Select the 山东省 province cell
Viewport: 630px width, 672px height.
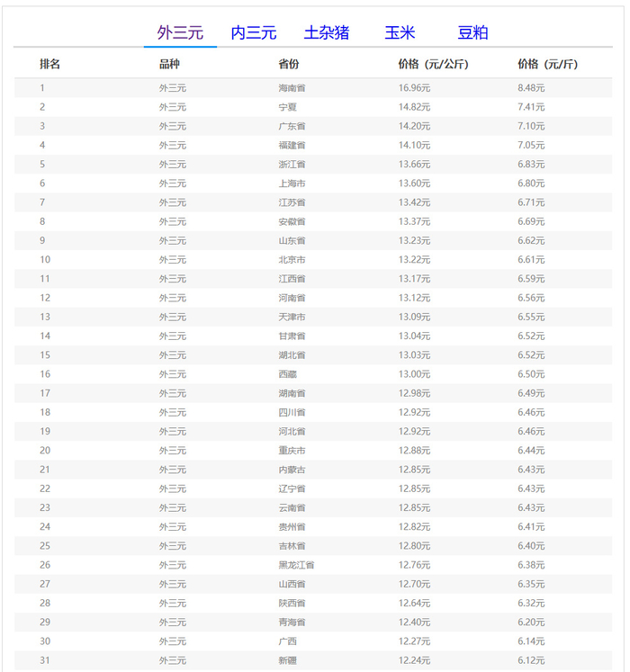[x=292, y=240]
